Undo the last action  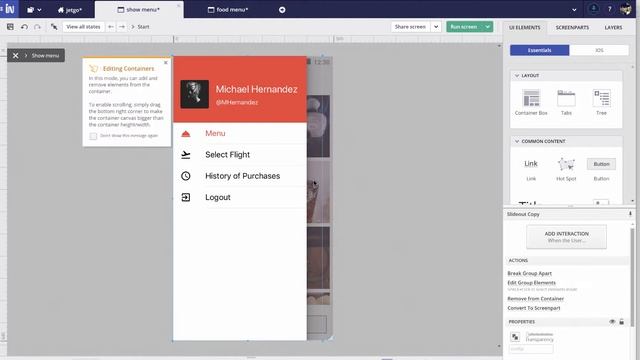(24, 27)
